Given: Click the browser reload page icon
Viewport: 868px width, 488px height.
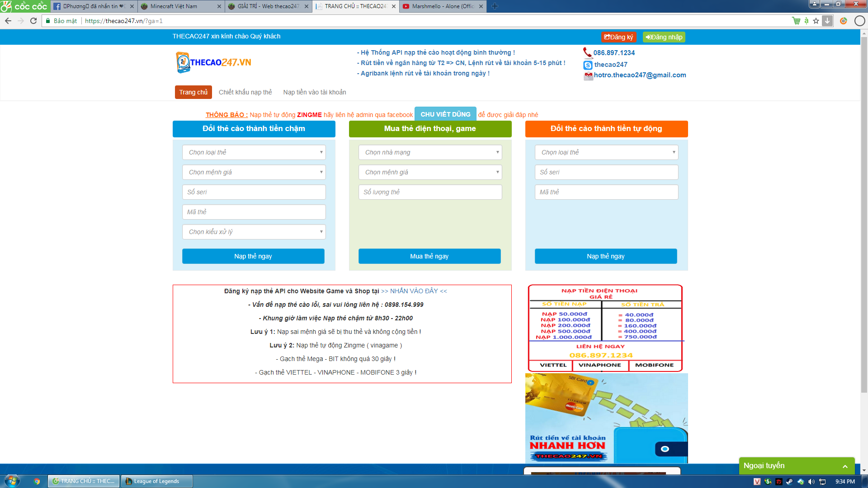Looking at the screenshot, I should click(33, 21).
